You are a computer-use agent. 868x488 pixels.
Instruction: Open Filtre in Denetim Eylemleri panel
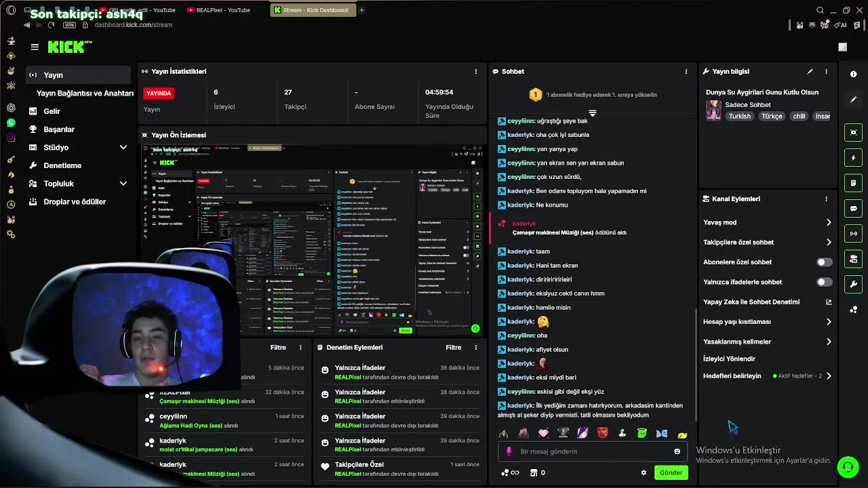coord(453,348)
